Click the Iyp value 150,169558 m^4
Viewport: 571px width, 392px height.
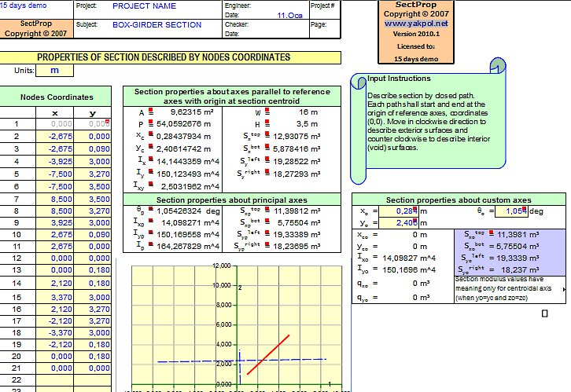pyautogui.click(x=188, y=235)
